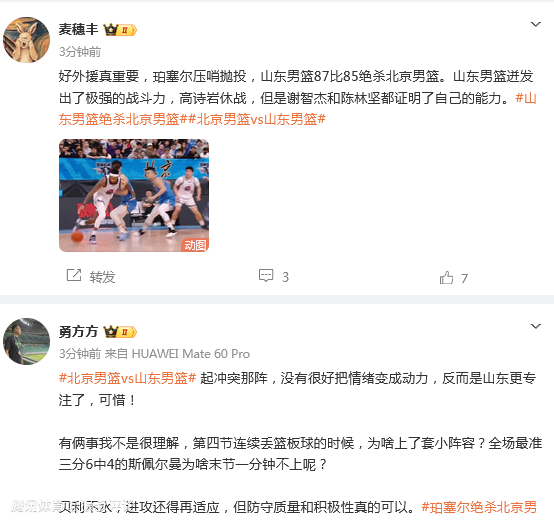554x522 pixels.
Task: Open the basketball game GIF thumbnail
Action: [x=134, y=195]
